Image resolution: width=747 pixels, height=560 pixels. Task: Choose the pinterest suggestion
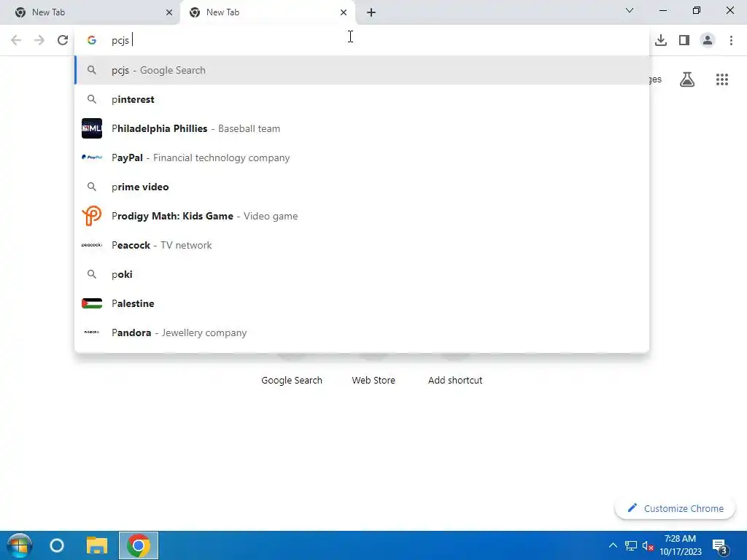pyautogui.click(x=362, y=99)
